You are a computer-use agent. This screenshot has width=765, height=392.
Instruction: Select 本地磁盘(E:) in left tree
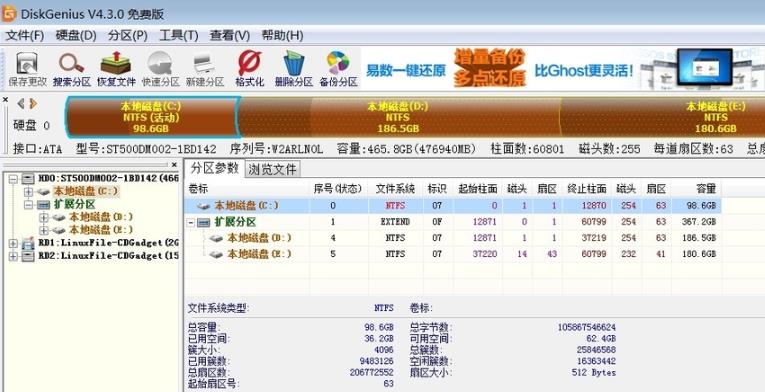point(101,229)
